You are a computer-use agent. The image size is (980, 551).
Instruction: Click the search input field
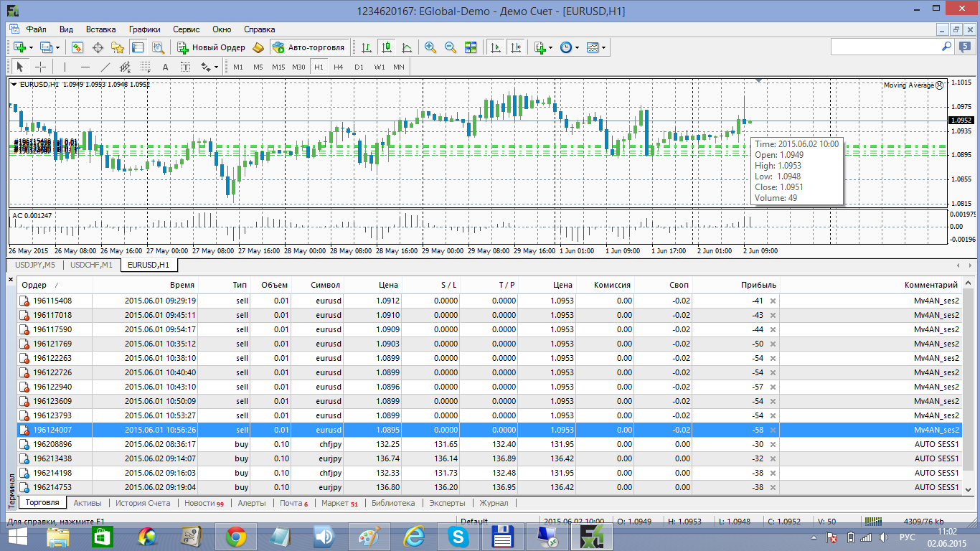pos(885,47)
